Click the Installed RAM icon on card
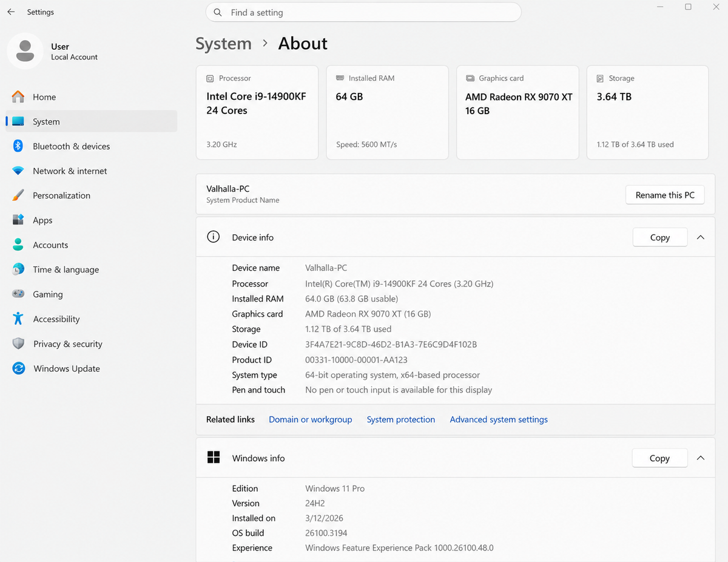This screenshot has height=562, width=728. tap(340, 78)
